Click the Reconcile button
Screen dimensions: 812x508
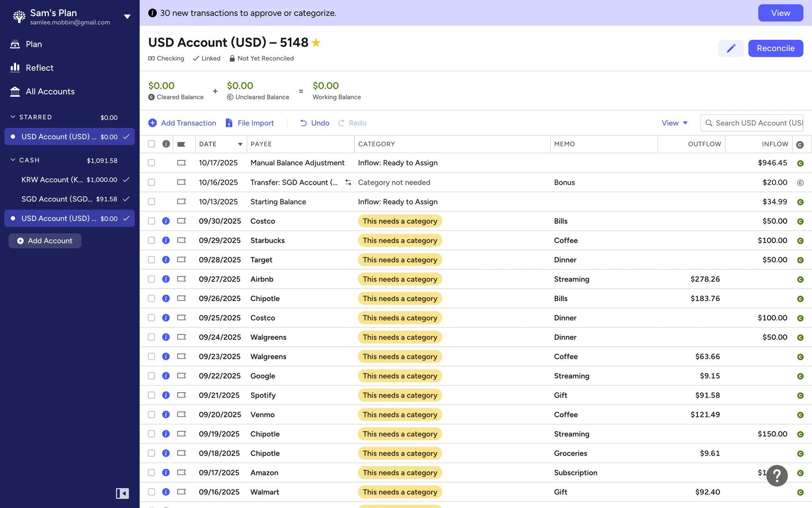[x=775, y=48]
